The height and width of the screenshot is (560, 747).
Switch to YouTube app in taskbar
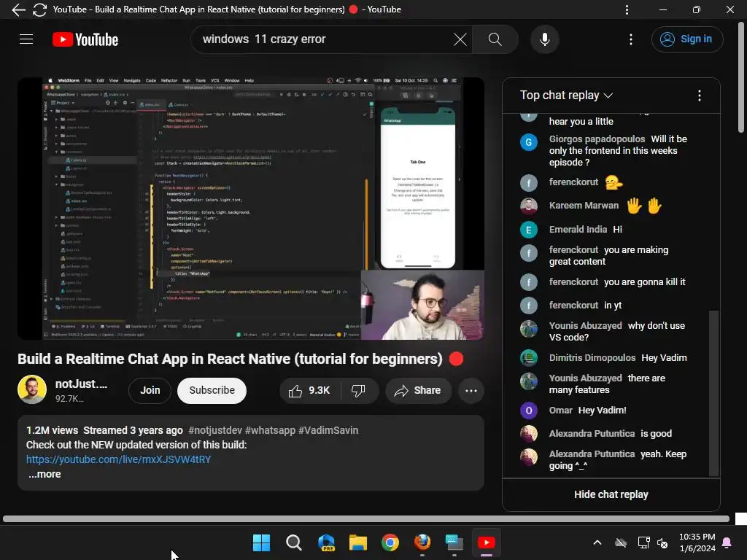point(487,542)
